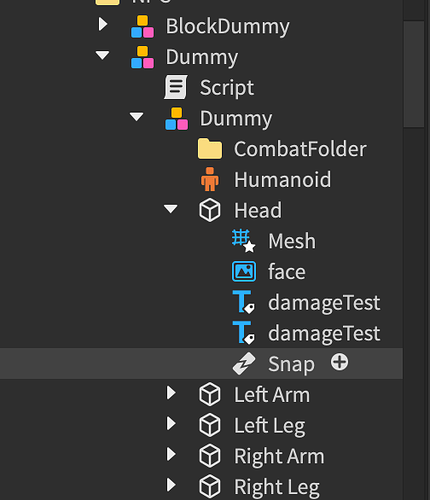Expand the BlockDummy model
430x500 pixels.
103,24
